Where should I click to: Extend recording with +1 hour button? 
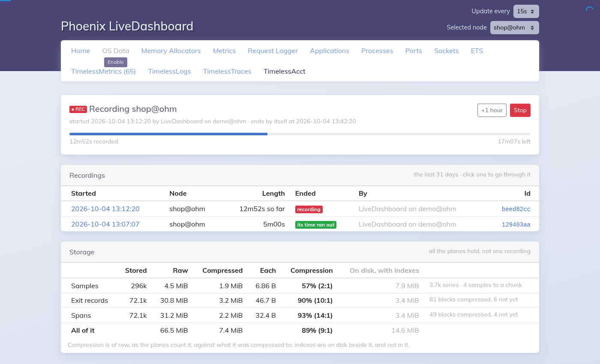coord(492,110)
